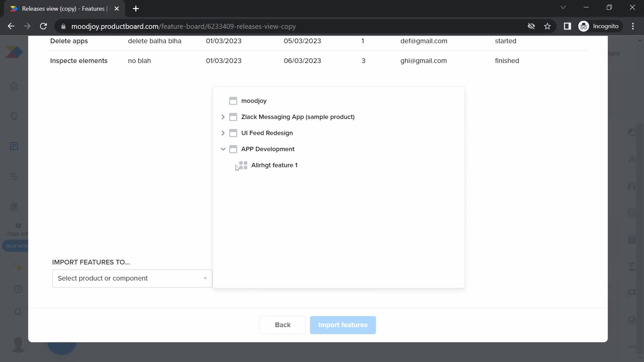Open the Chrome three-dot menu

point(633,26)
